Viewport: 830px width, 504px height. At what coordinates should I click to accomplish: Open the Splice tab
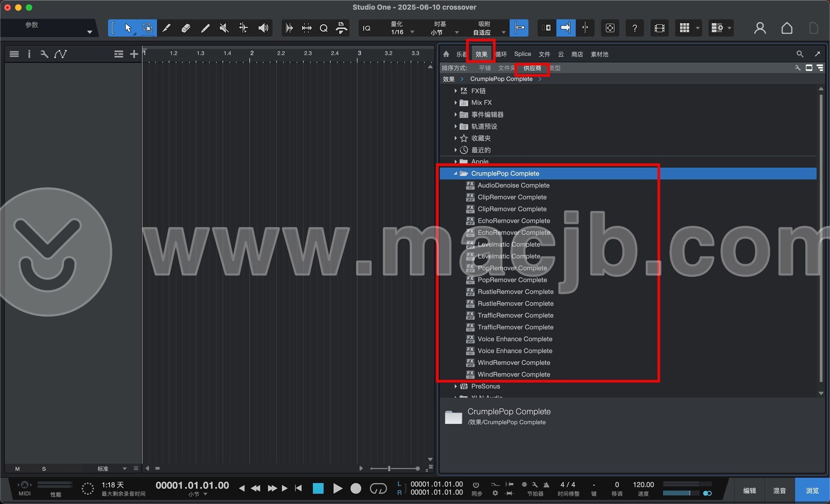coord(522,54)
